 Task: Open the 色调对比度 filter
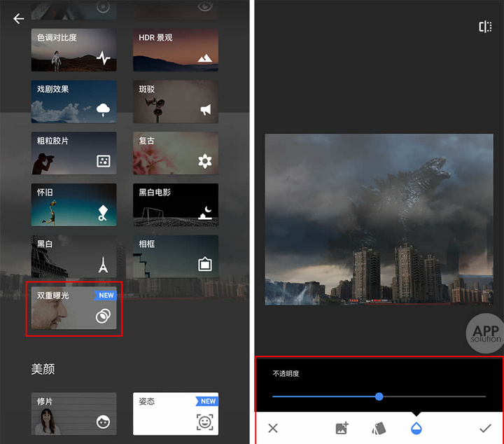[73, 50]
